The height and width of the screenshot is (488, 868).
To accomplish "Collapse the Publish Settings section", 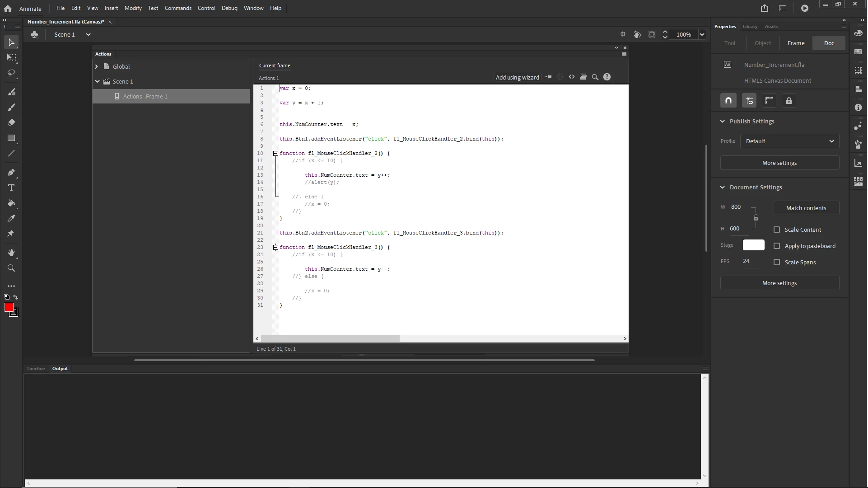I will [722, 121].
